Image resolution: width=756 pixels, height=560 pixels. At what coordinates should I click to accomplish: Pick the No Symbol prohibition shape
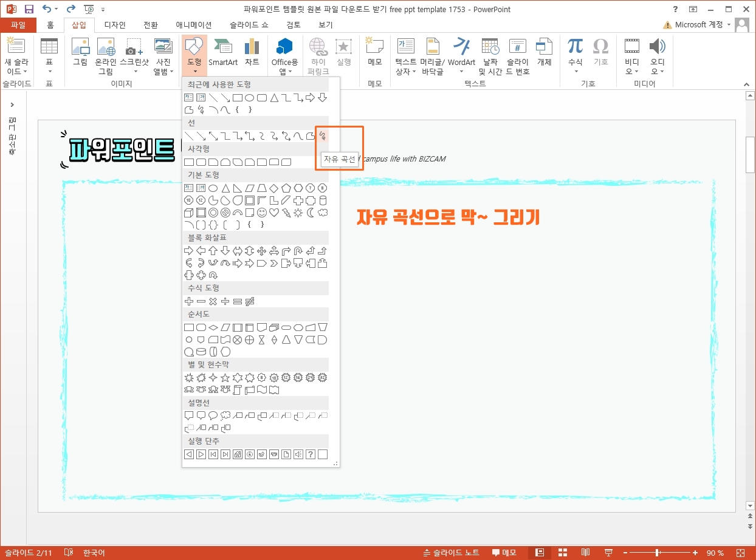(225, 213)
